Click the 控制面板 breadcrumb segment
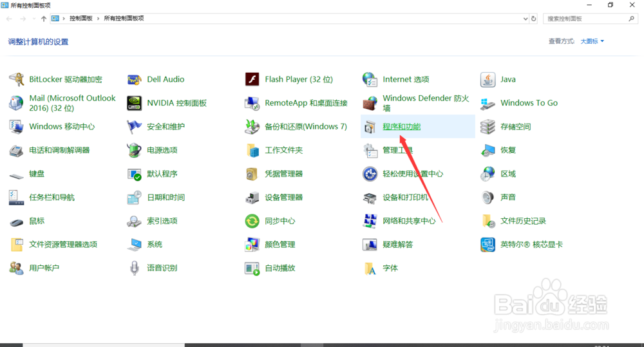 click(x=81, y=19)
